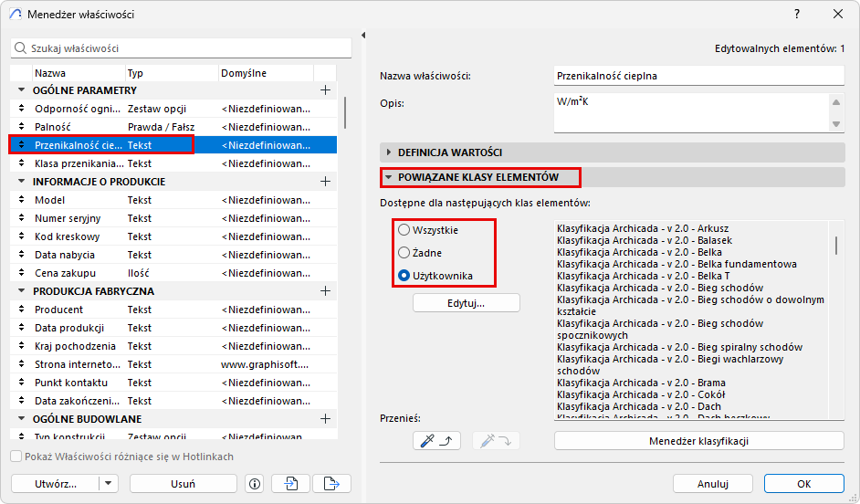Click the property list scrollbar
This screenshot has height=504, width=860.
345,112
